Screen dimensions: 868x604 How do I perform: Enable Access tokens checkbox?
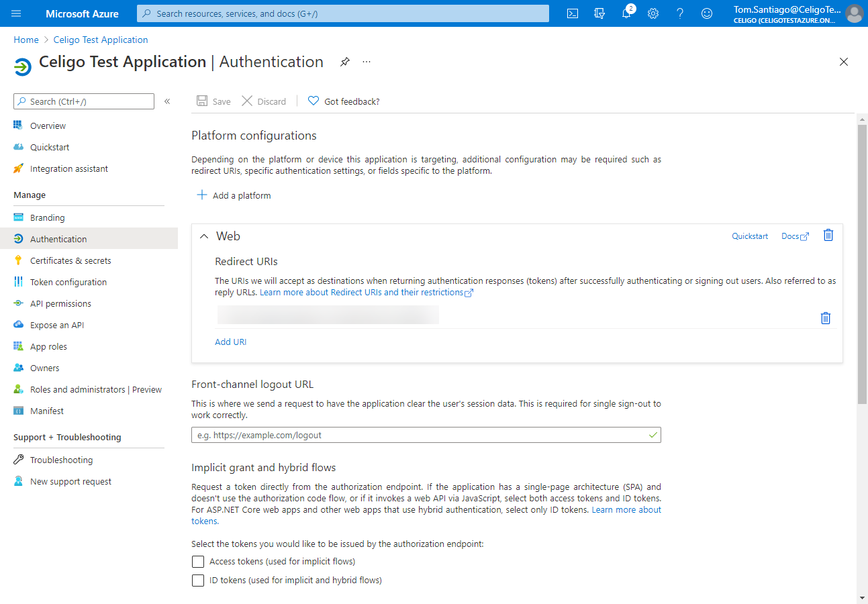[x=198, y=562]
